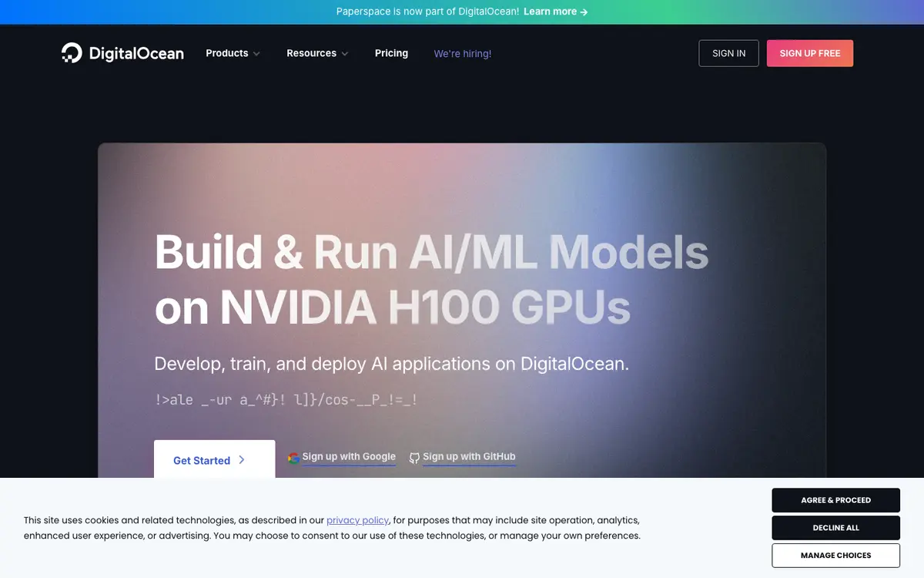The image size is (924, 578).
Task: Click the DigitalOcean wordmark text
Action: (136, 54)
